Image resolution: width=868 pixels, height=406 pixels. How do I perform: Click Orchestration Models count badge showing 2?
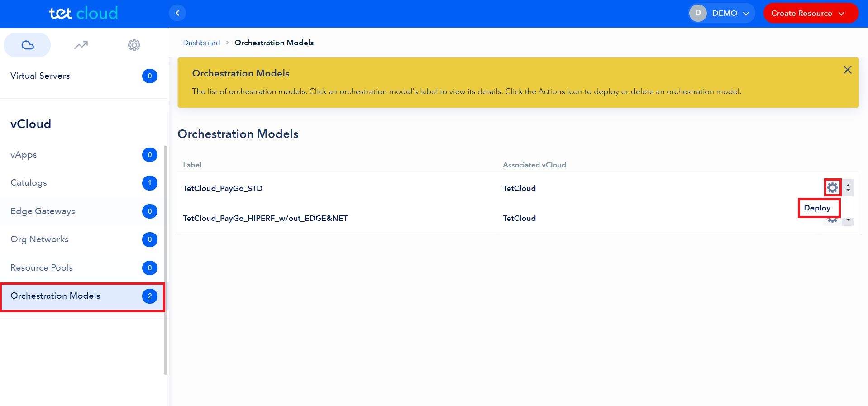coord(150,296)
